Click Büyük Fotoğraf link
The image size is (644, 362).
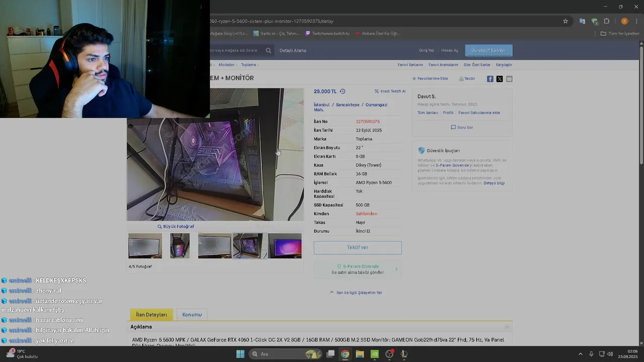click(x=176, y=227)
